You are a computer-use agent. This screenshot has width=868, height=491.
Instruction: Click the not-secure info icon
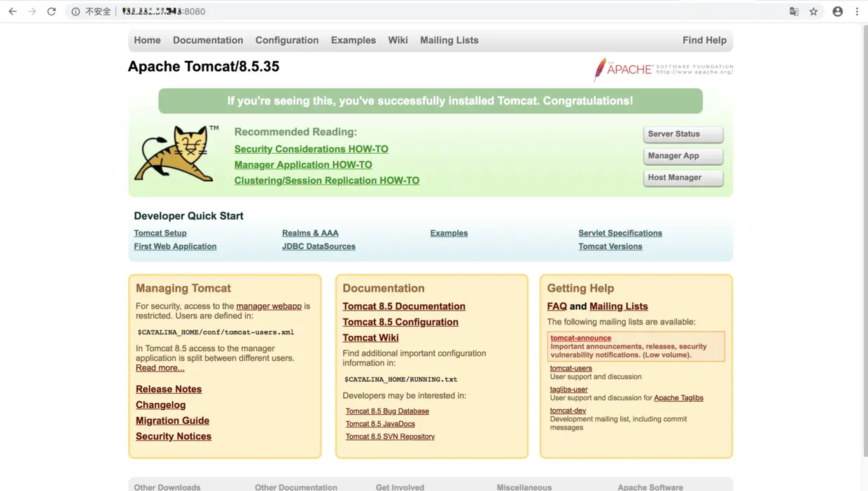76,11
